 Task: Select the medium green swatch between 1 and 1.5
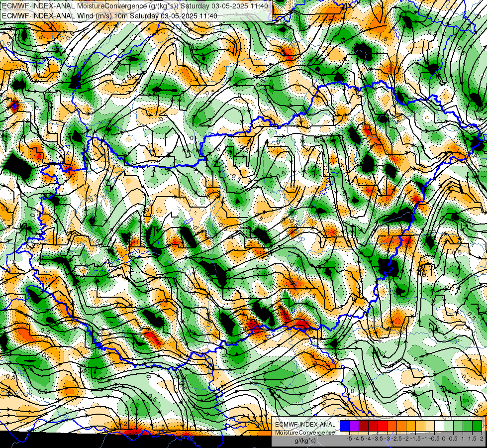click(468, 426)
